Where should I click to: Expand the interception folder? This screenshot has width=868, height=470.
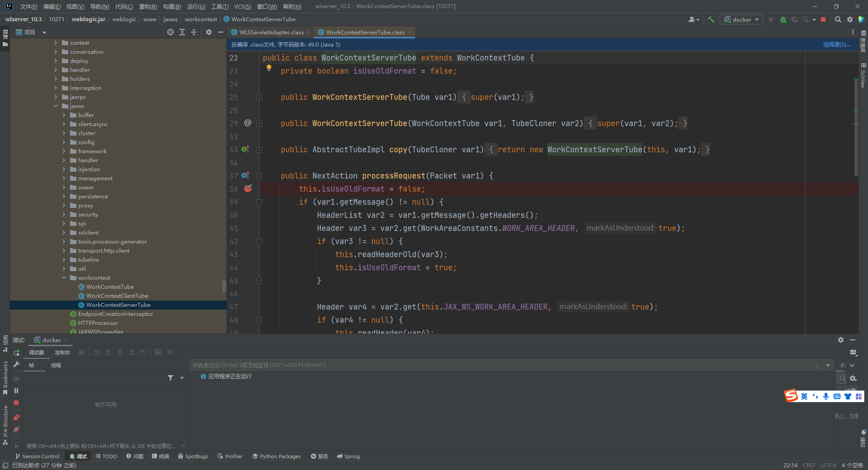tap(56, 88)
